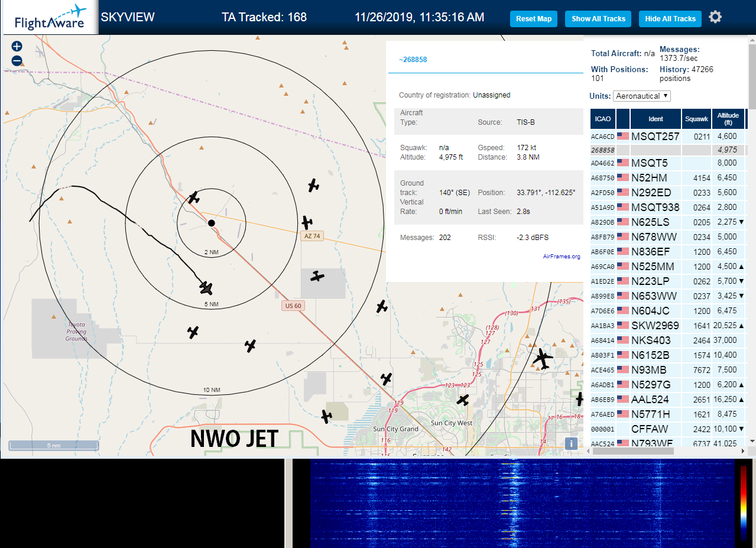Viewport: 756px width, 548px height.
Task: Select aircraft icon left of Sun City Grand label
Action: pyautogui.click(x=326, y=416)
